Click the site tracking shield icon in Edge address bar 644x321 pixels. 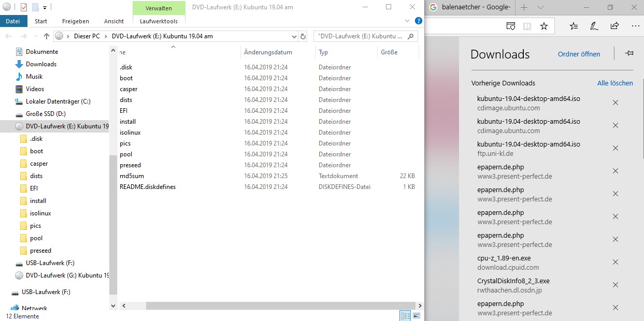(510, 26)
